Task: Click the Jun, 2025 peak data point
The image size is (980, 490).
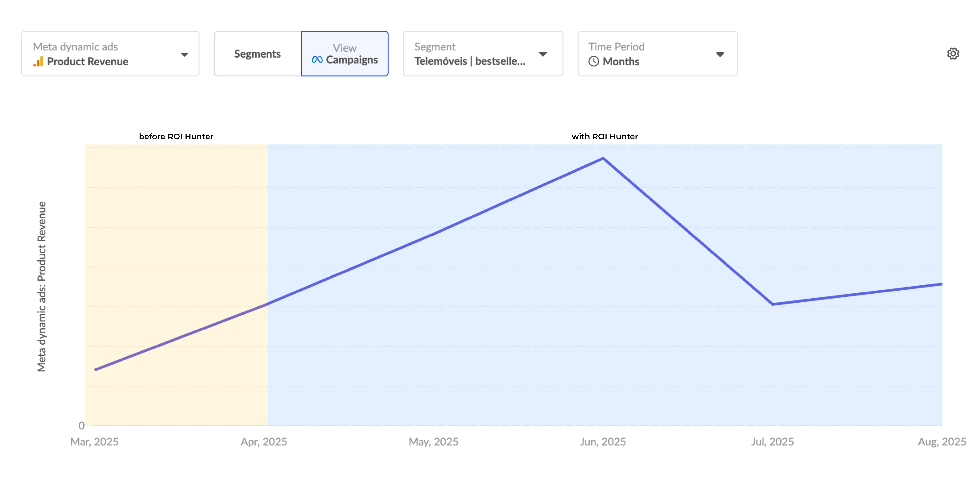Action: click(x=603, y=158)
